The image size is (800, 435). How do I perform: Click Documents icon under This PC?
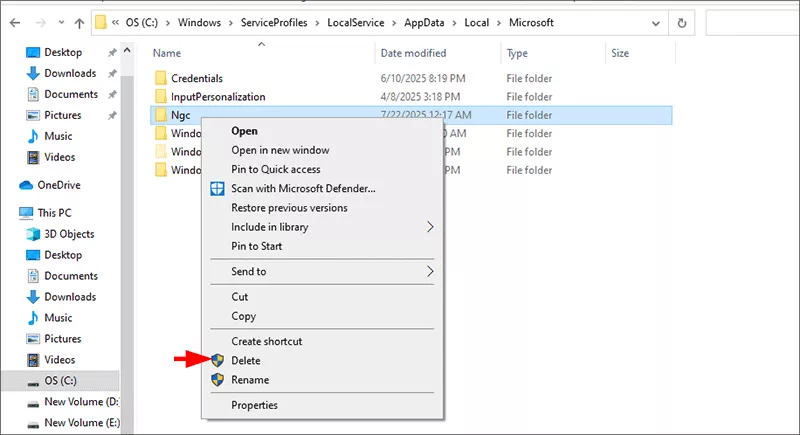click(x=33, y=276)
